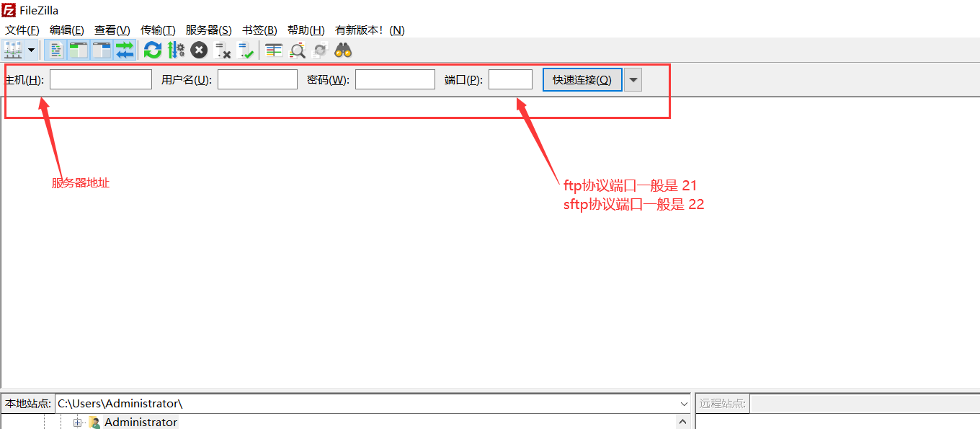Open the 有新版本!(N) menu

point(370,30)
